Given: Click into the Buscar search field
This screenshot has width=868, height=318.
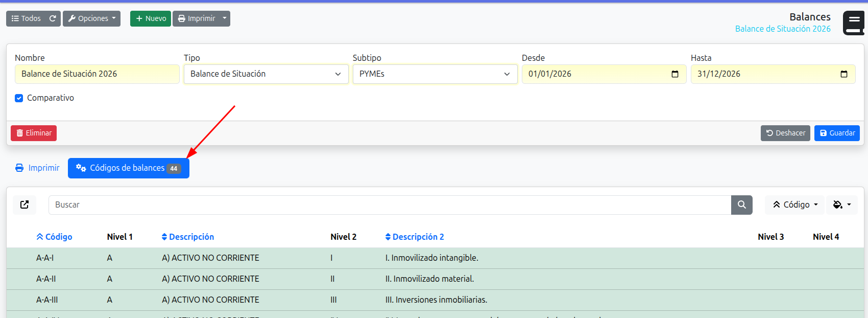Looking at the screenshot, I should (x=389, y=205).
